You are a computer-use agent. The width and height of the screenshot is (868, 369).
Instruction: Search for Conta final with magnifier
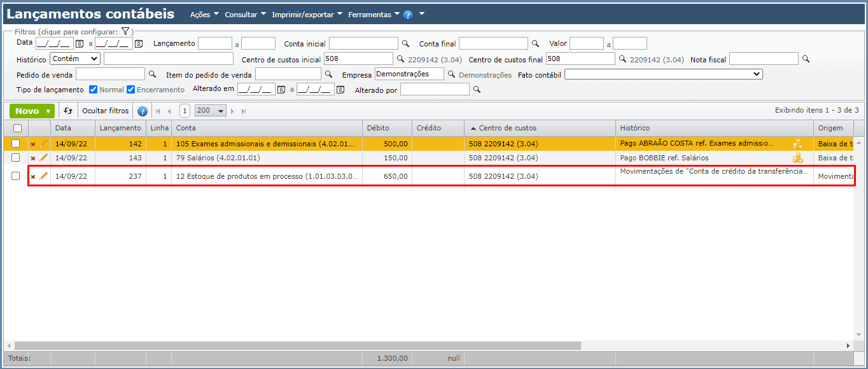535,44
